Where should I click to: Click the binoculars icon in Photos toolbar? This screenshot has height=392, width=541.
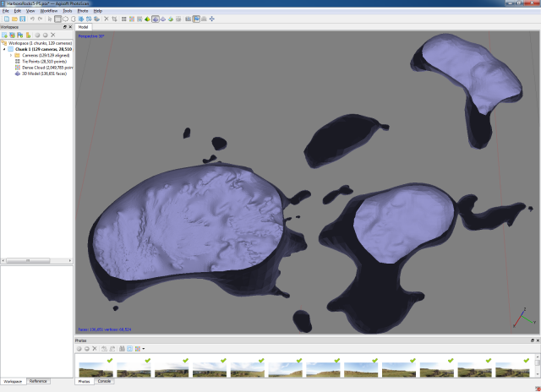(x=122, y=349)
